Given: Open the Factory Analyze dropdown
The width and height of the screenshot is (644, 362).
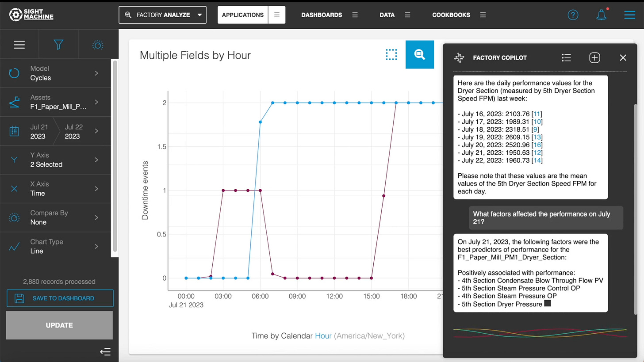Looking at the screenshot, I should pos(162,15).
